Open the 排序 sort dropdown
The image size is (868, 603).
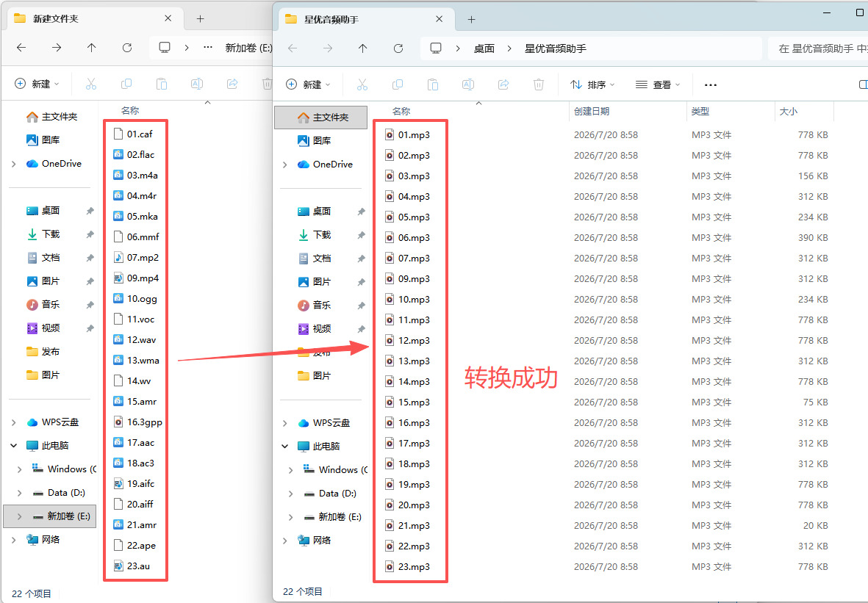(592, 84)
